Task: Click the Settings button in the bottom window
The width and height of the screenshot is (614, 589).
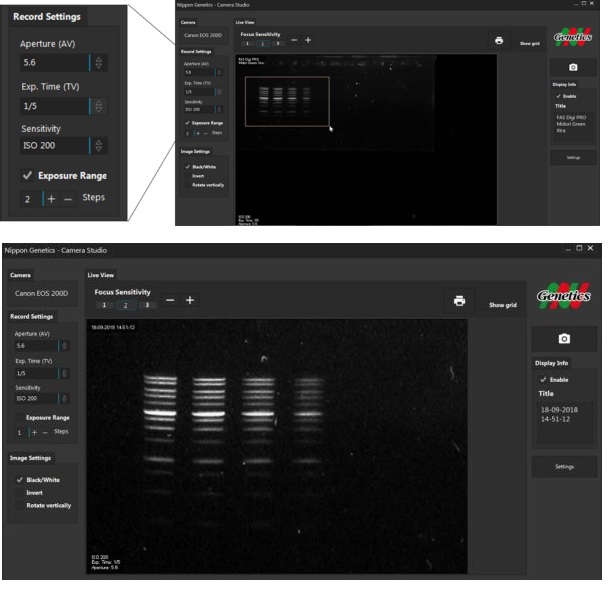Action: tap(563, 466)
